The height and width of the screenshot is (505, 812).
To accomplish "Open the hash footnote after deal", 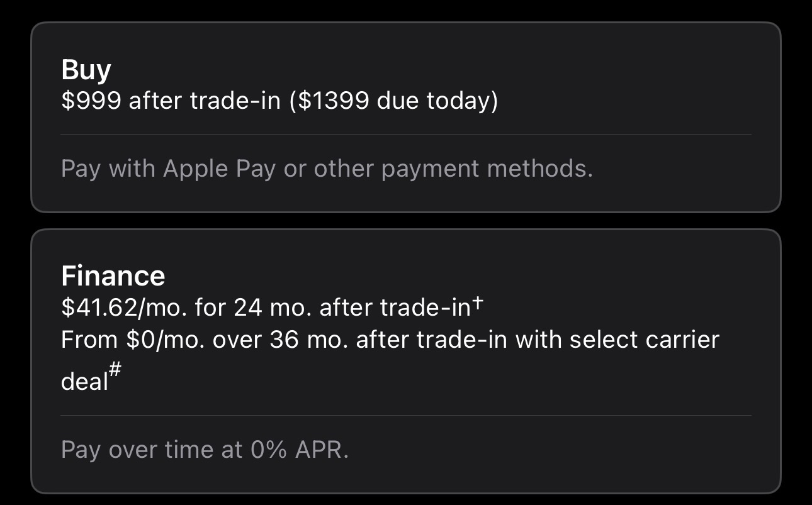I will [x=115, y=371].
